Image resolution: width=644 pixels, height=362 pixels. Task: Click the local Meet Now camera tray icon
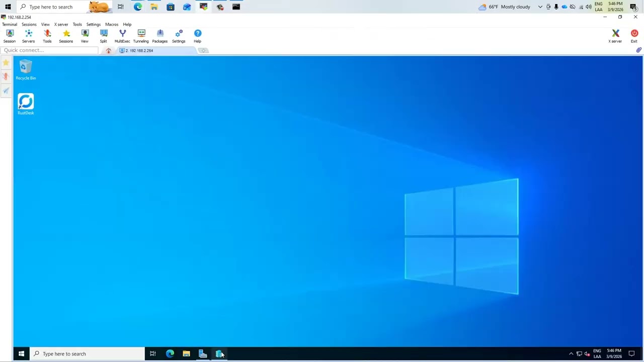click(548, 7)
